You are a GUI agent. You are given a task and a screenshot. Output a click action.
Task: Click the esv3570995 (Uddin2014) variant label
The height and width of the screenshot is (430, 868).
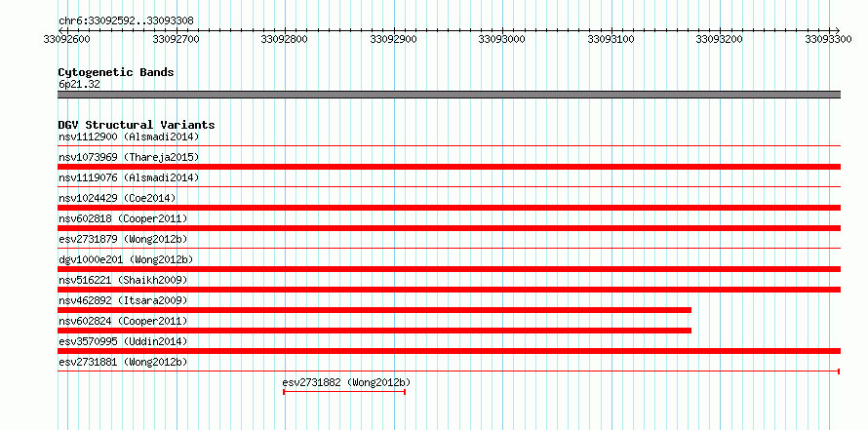tap(123, 341)
